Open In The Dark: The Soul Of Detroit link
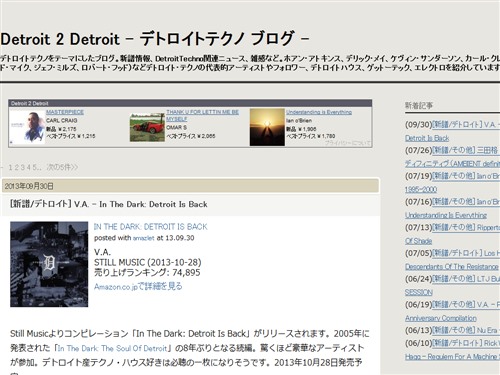The width and height of the screenshot is (500, 375). pos(112,348)
